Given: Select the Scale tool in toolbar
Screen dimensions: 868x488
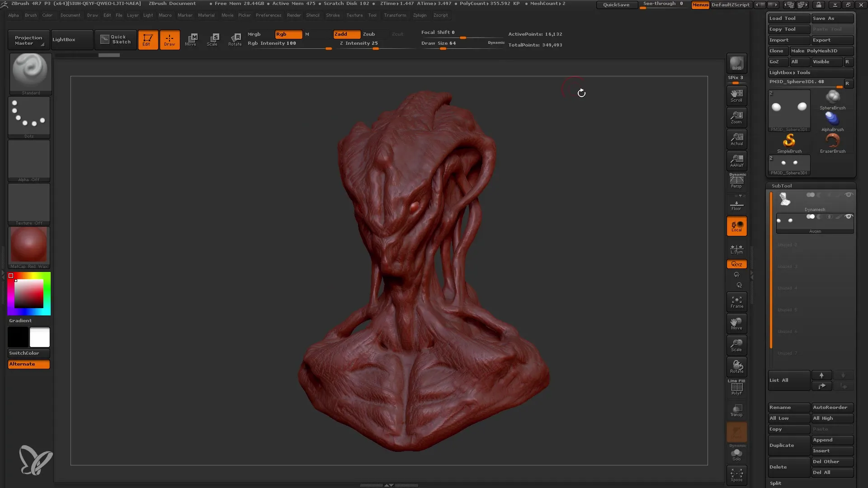Looking at the screenshot, I should (x=213, y=39).
